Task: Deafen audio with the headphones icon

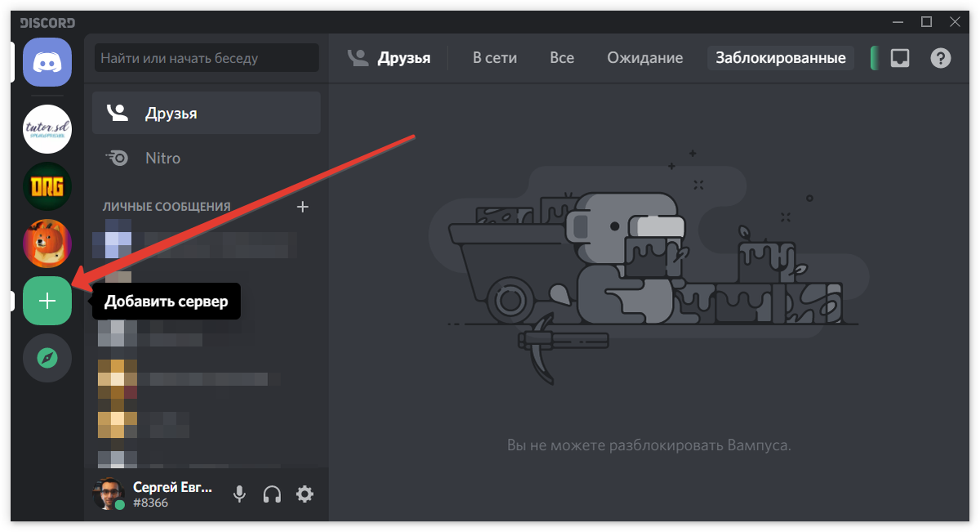Action: pyautogui.click(x=272, y=494)
